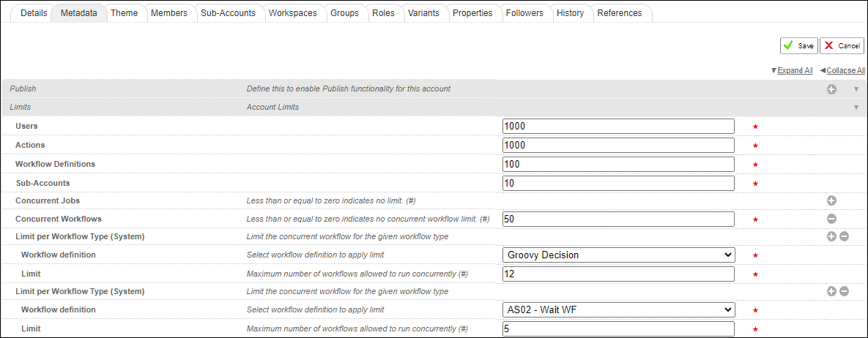The image size is (868, 338).
Task: Open the AS02 - Wait WF dropdown
Action: click(618, 309)
